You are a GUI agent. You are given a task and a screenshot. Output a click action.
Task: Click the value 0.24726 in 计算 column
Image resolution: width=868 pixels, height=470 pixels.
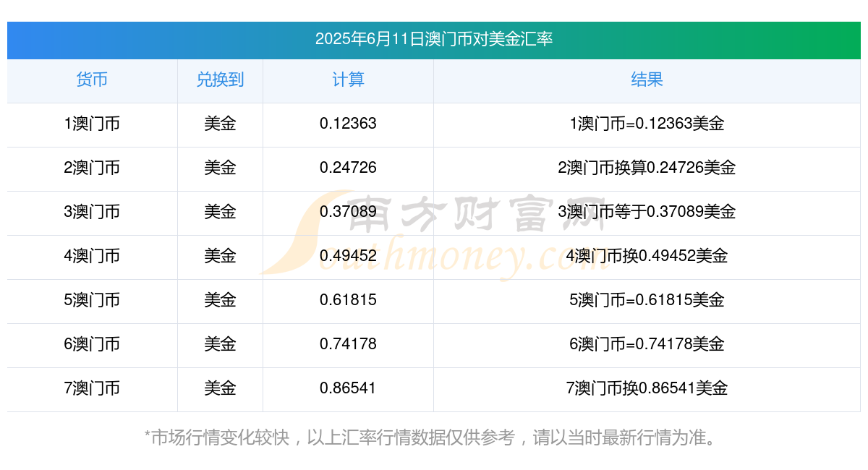[x=348, y=168]
